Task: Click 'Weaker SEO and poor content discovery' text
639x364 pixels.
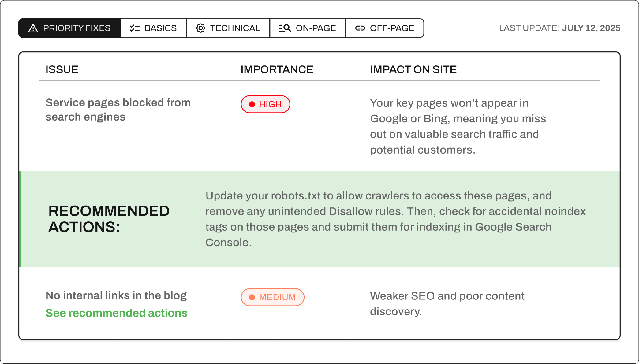Action: [447, 304]
